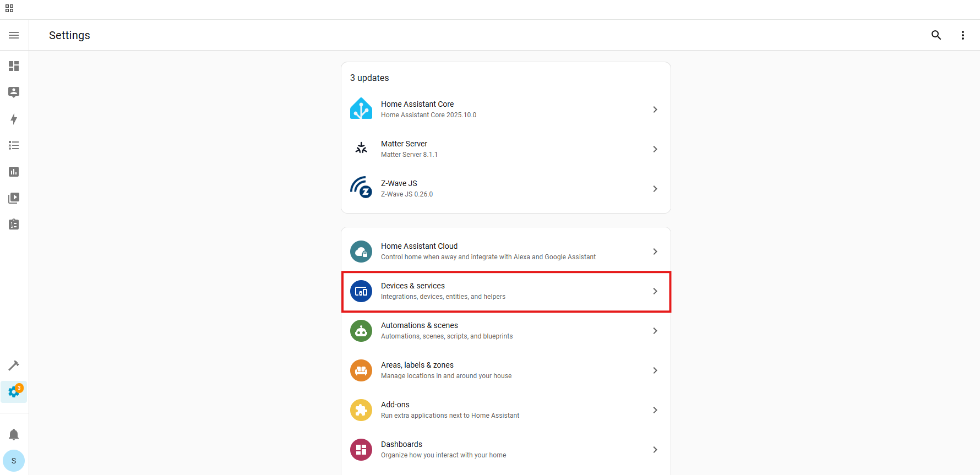Open the user profile avatar S
This screenshot has height=475, width=980.
pos(14,461)
